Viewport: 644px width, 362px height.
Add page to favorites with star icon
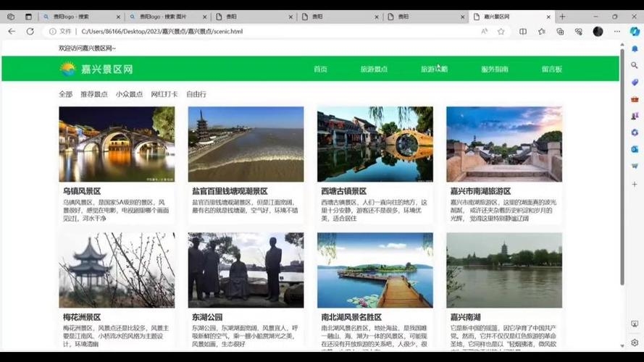[x=501, y=31]
